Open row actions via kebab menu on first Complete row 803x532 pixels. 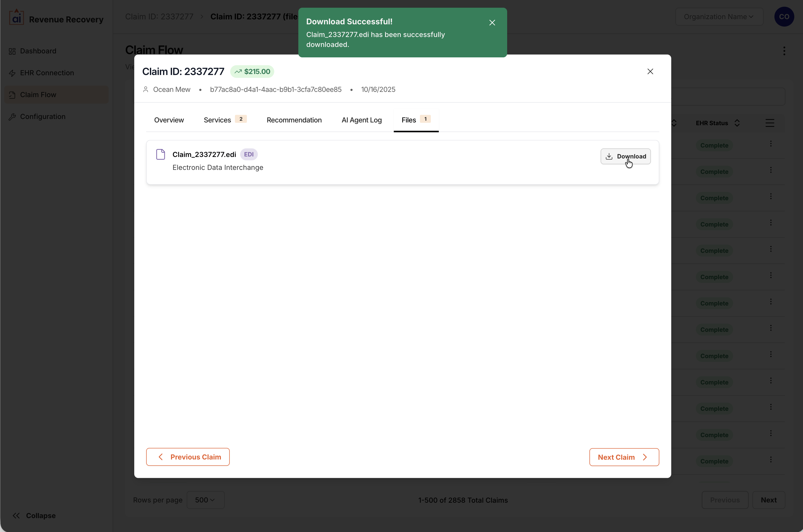[x=771, y=144]
